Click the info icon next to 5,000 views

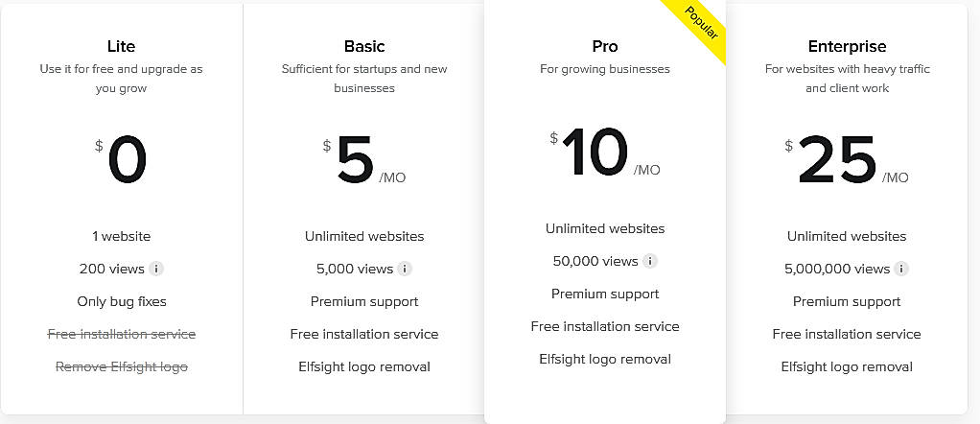(x=406, y=269)
